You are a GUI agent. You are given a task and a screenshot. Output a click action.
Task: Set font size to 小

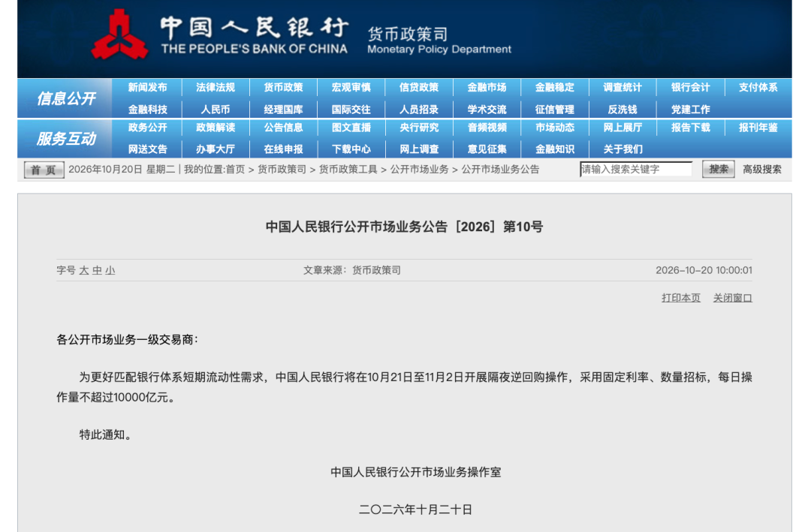(110, 270)
